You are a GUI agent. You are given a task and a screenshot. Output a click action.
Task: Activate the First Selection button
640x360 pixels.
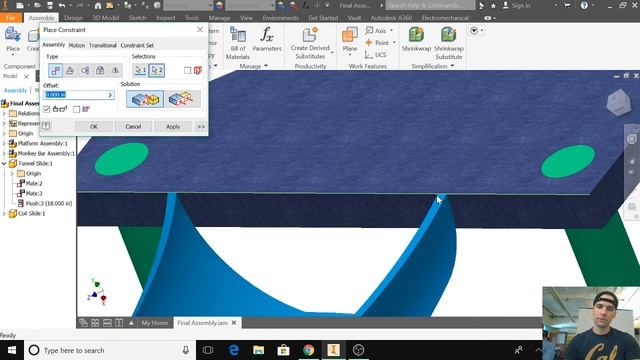tap(140, 70)
